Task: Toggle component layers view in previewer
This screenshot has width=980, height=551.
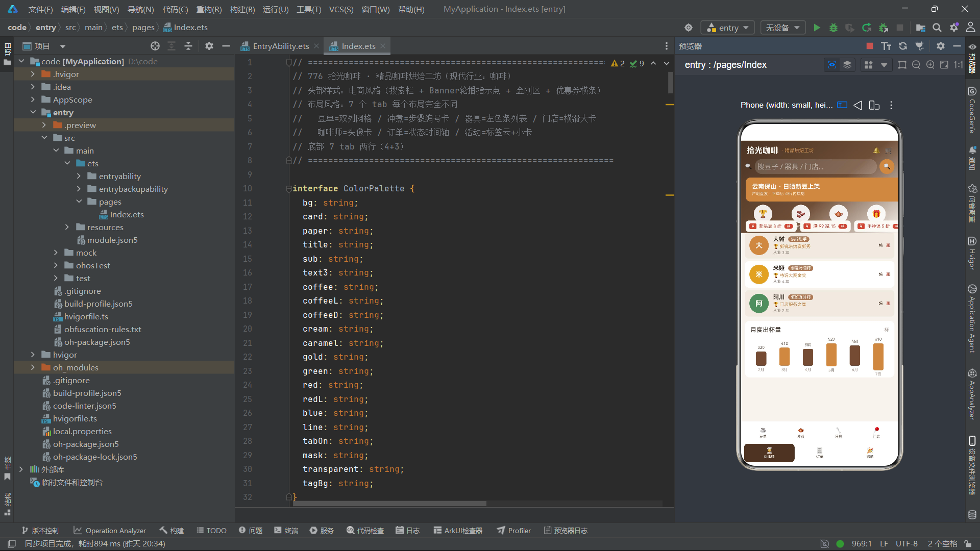Action: (x=847, y=65)
